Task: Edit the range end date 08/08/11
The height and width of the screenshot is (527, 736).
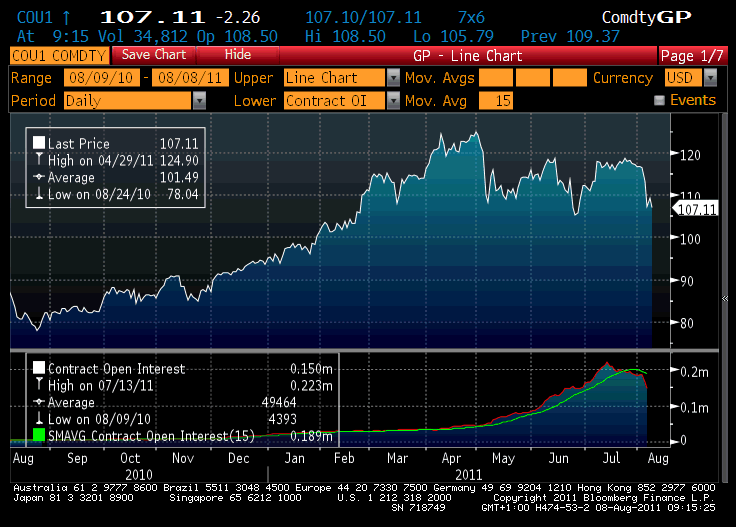Action: point(190,78)
